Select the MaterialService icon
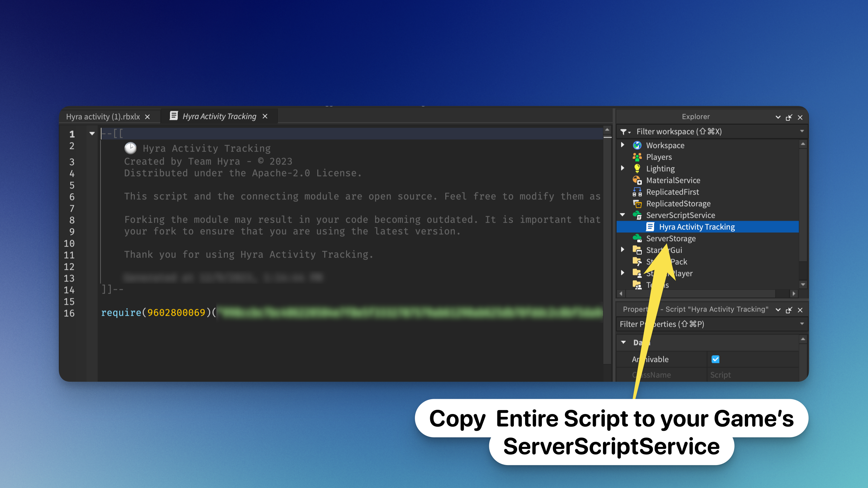Viewport: 868px width, 488px height. click(637, 180)
